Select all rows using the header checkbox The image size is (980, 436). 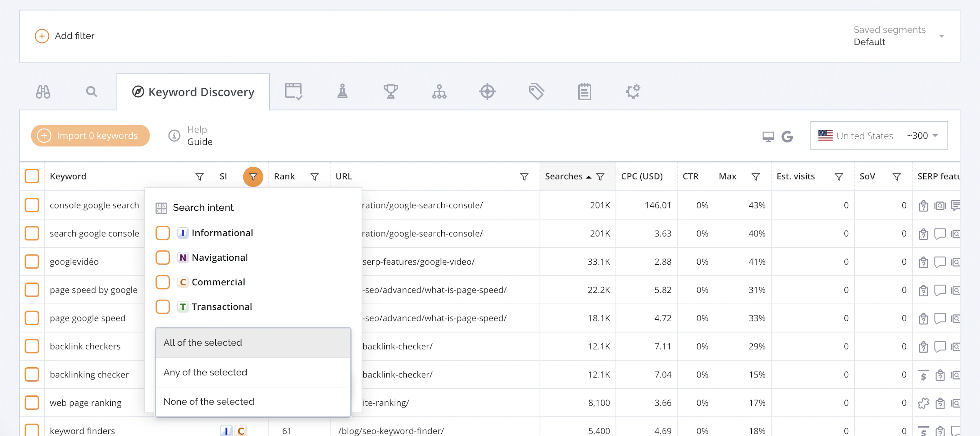point(32,176)
